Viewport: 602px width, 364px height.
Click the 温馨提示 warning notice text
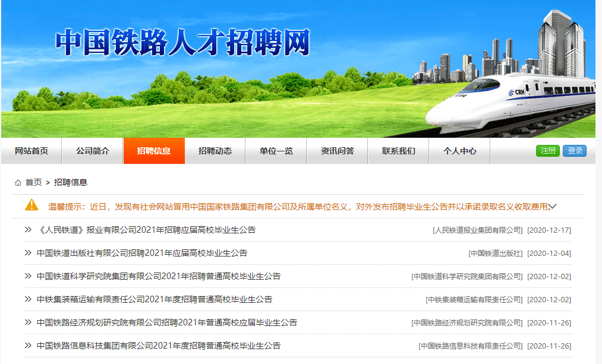click(x=299, y=207)
